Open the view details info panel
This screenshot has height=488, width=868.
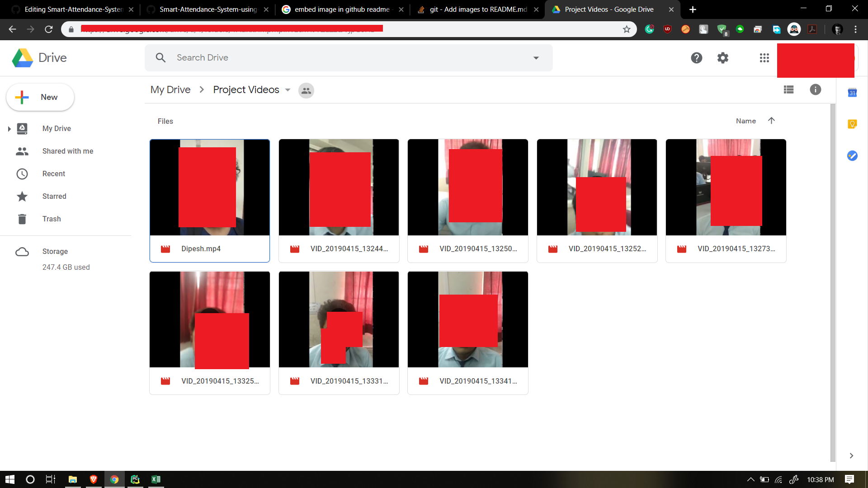coord(815,89)
